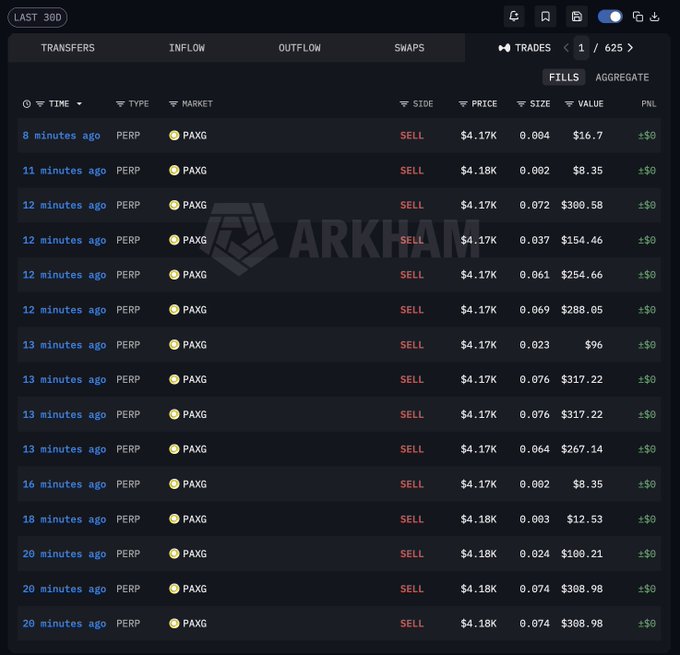Go to next page arrow

click(630, 48)
